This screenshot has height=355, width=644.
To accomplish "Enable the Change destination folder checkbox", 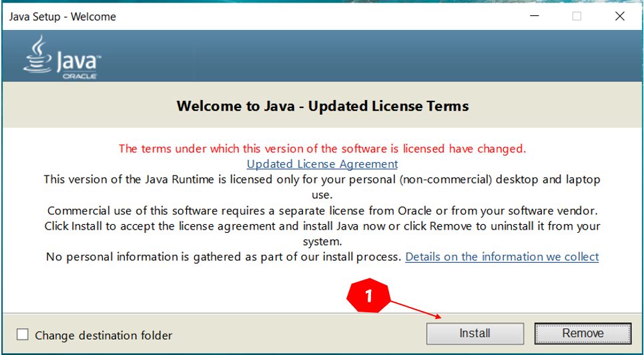I will (x=23, y=335).
